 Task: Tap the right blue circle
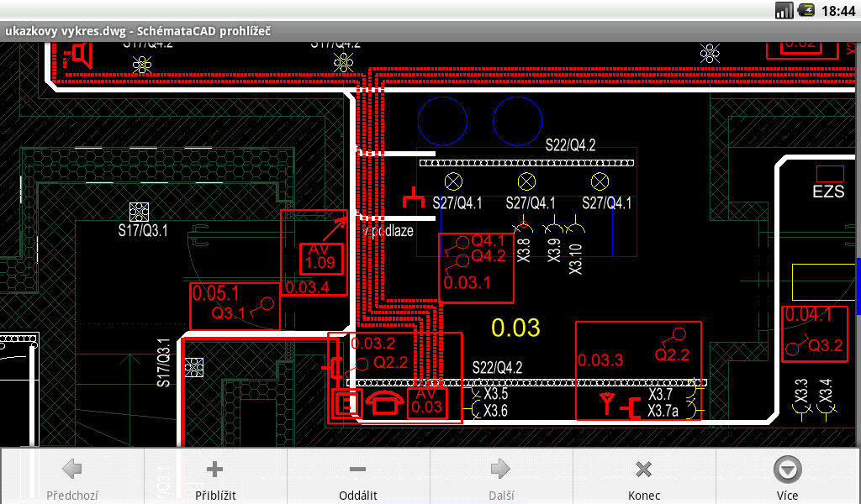[x=517, y=121]
